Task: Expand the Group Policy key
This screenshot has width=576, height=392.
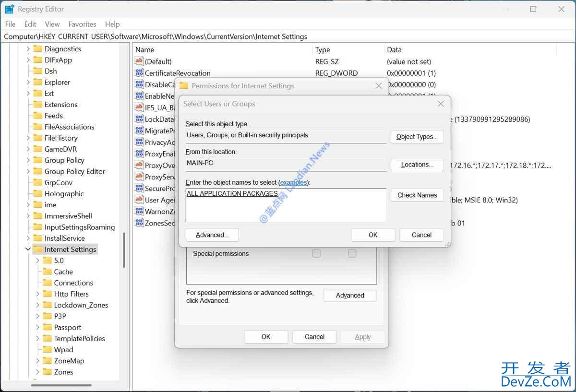Action: 28,160
